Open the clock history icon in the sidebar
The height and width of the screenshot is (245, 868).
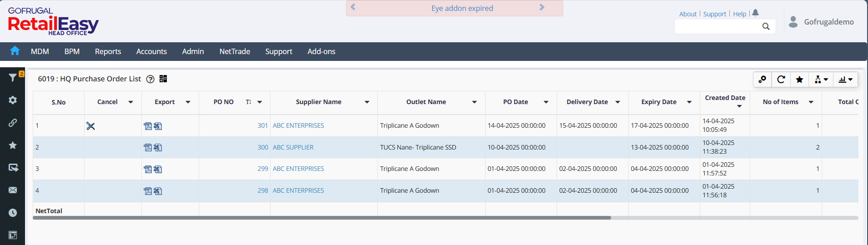point(13,213)
